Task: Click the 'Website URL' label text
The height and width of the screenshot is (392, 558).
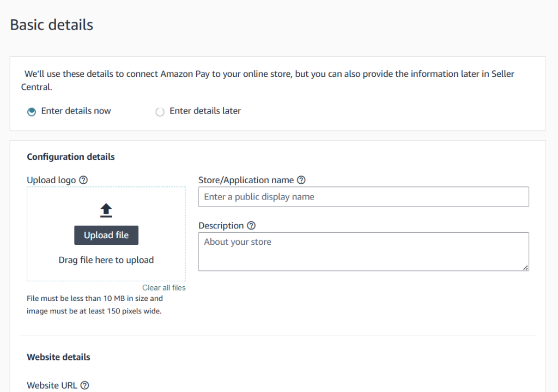Action: (52, 385)
